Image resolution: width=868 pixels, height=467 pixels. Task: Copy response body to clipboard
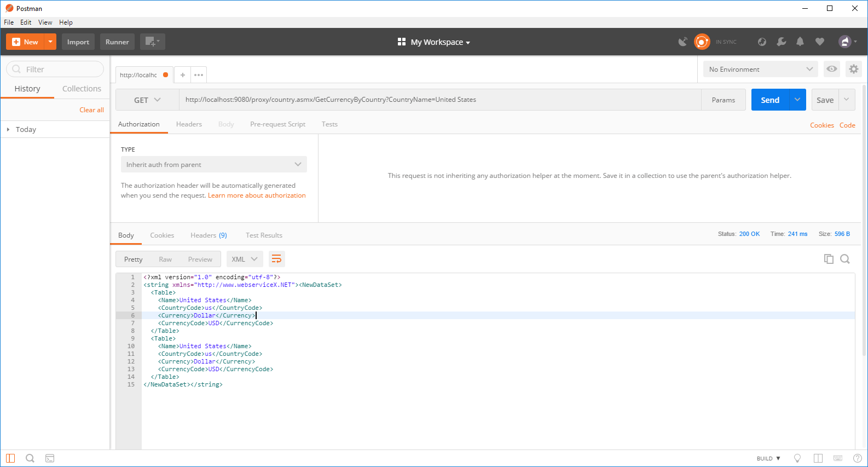pos(829,259)
